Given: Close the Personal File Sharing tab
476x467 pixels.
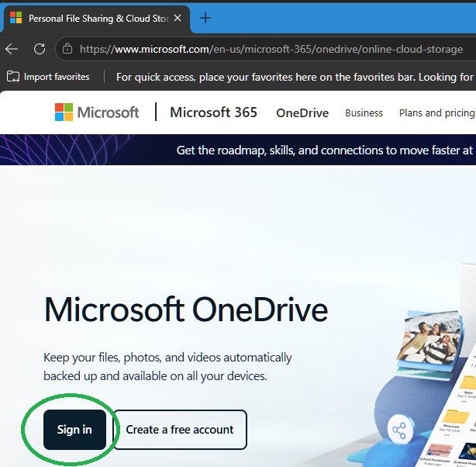Looking at the screenshot, I should point(178,19).
